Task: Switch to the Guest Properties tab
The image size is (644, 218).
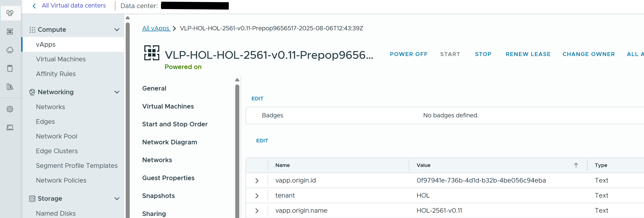Action: (168, 178)
